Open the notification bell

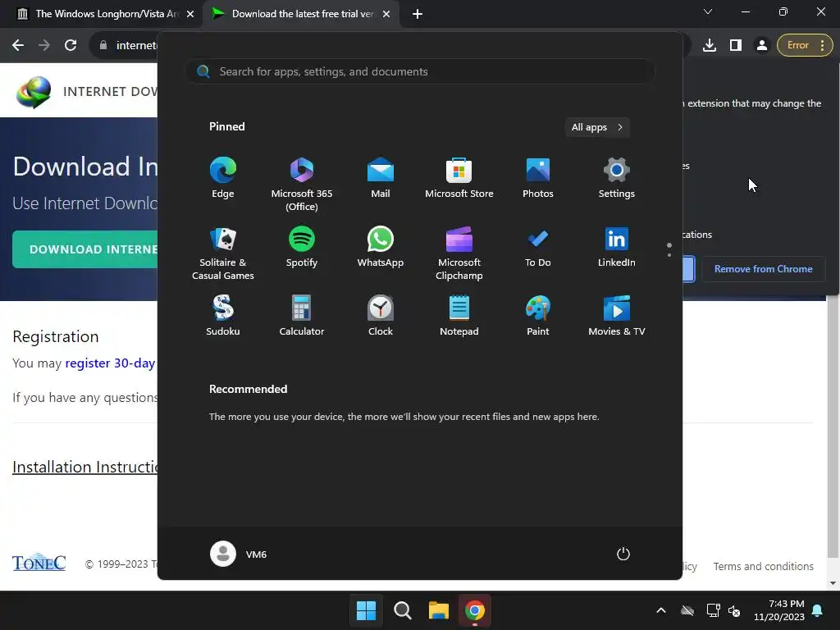[x=818, y=610]
